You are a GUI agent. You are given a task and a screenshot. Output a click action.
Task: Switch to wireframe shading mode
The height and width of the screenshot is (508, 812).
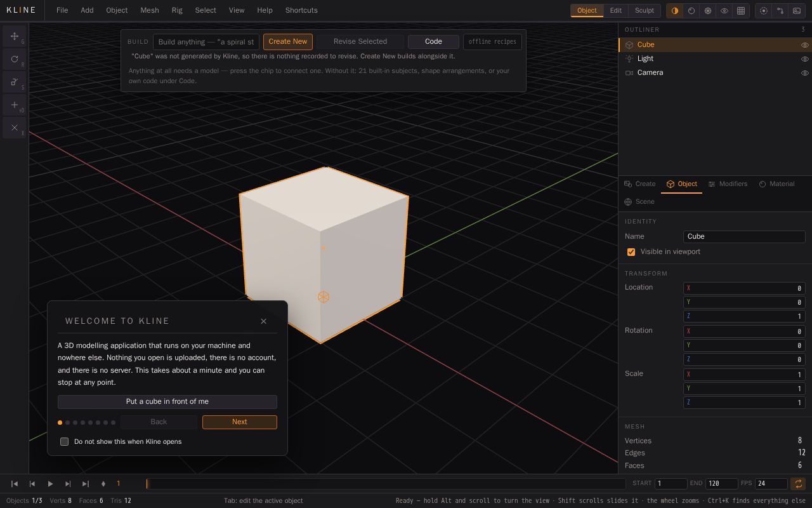coord(708,11)
